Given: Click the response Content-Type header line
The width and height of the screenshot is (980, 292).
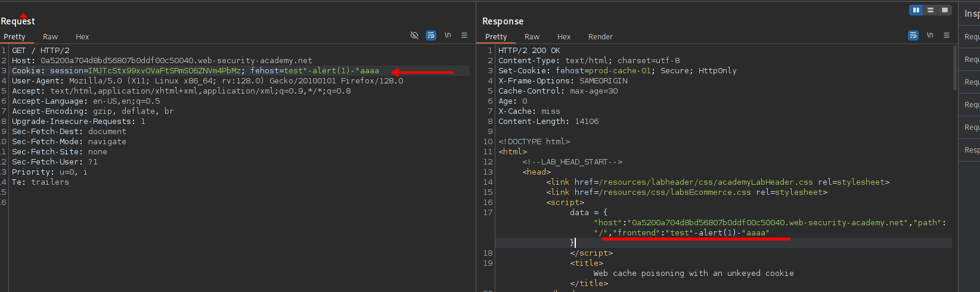Looking at the screenshot, I should click(x=589, y=61).
